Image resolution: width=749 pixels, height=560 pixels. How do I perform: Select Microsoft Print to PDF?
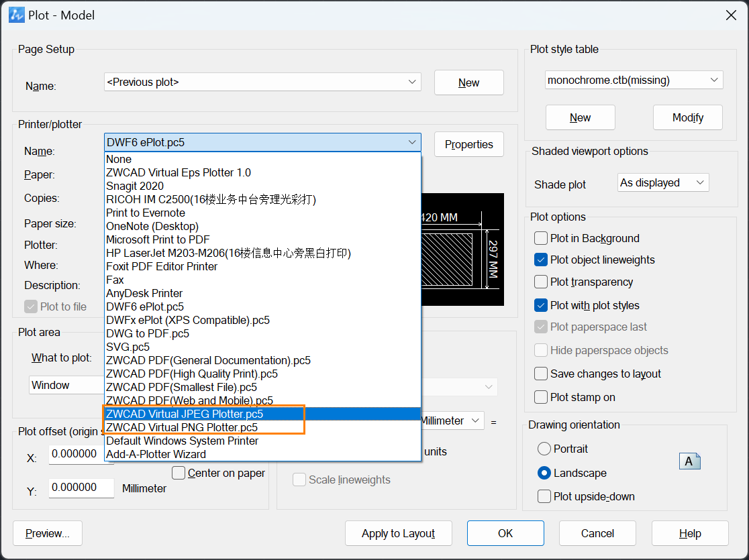pyautogui.click(x=262, y=239)
